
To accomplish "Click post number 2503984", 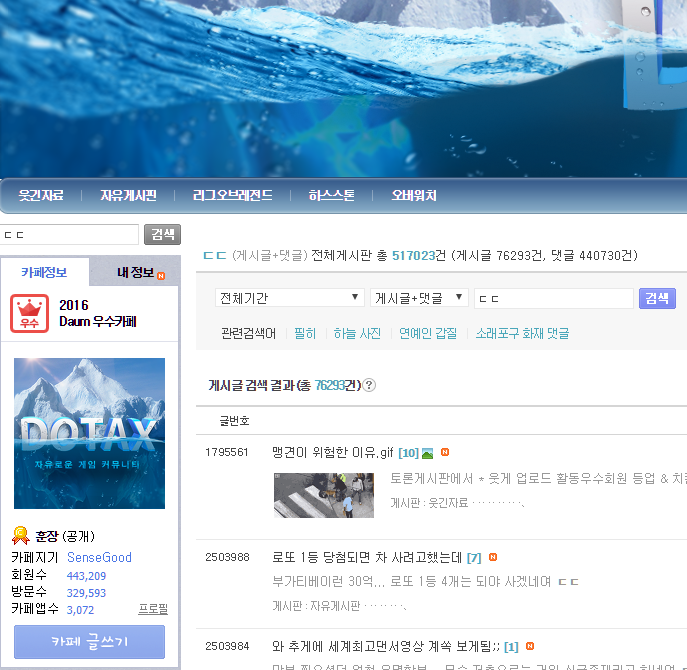I will [227, 646].
